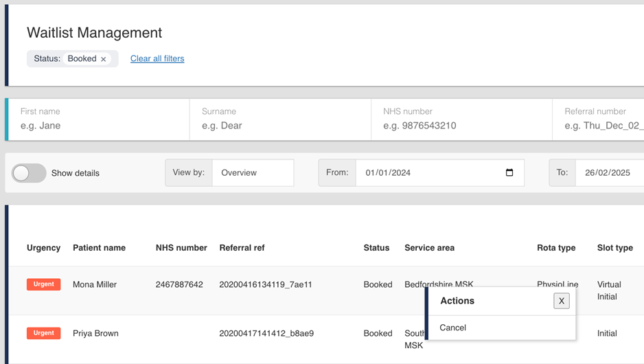Image resolution: width=644 pixels, height=364 pixels.
Task: Open the View by Overview dropdown
Action: (x=253, y=173)
